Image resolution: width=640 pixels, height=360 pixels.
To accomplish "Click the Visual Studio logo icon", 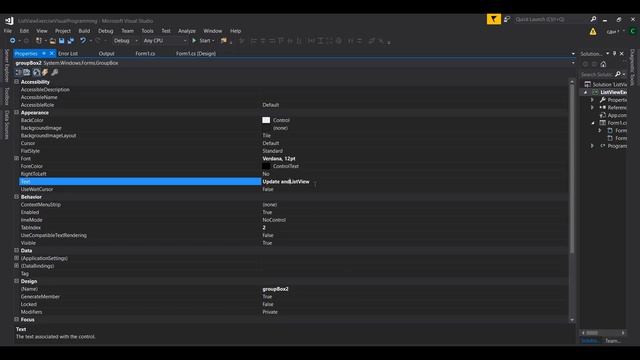I will click(9, 20).
